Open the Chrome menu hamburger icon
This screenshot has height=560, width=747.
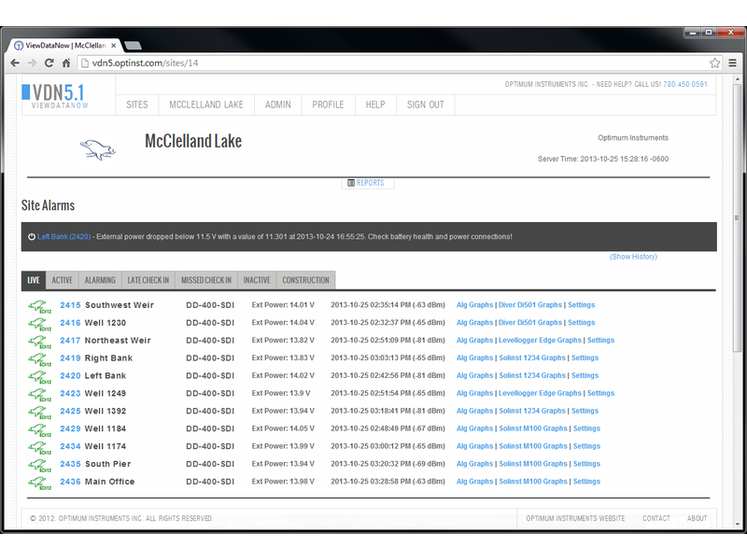pyautogui.click(x=733, y=63)
